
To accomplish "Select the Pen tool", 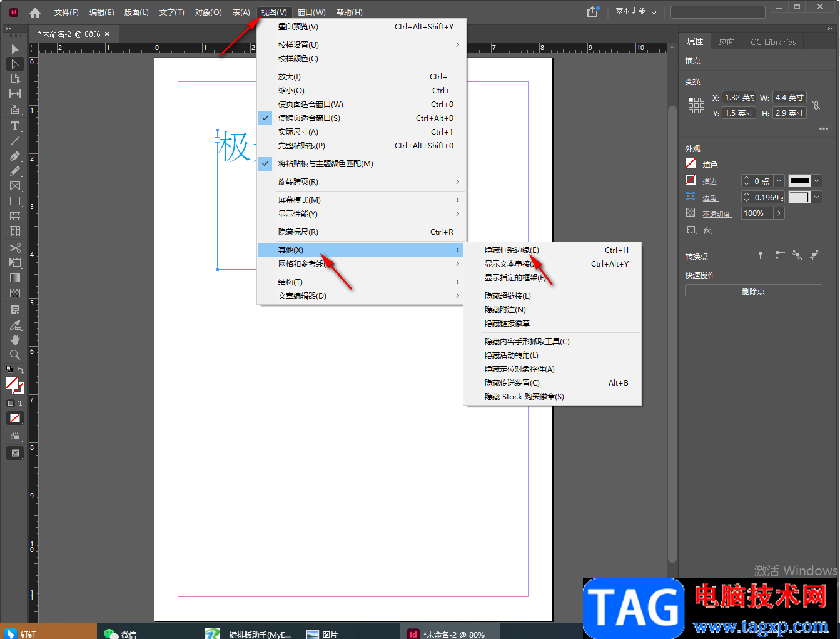I will pyautogui.click(x=15, y=156).
